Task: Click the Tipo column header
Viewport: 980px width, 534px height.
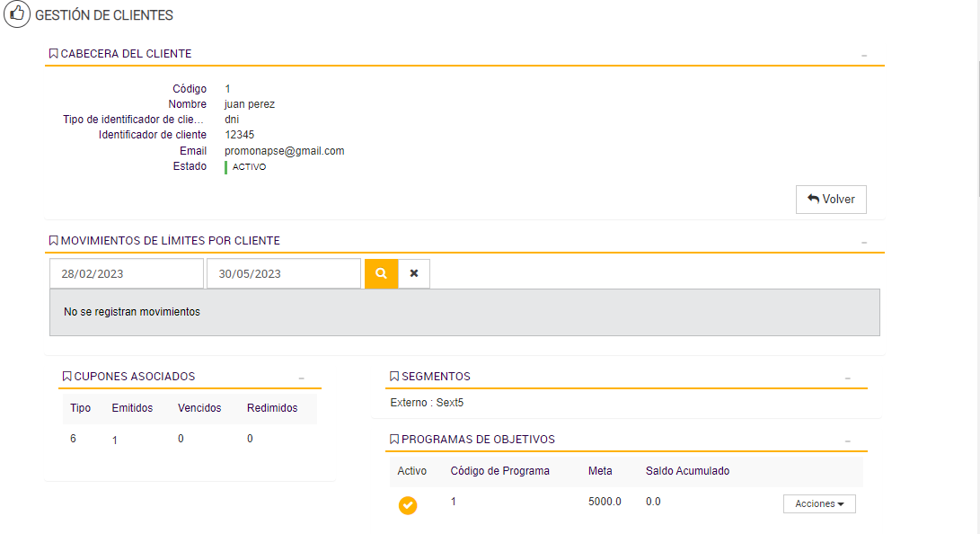Action: pos(80,407)
